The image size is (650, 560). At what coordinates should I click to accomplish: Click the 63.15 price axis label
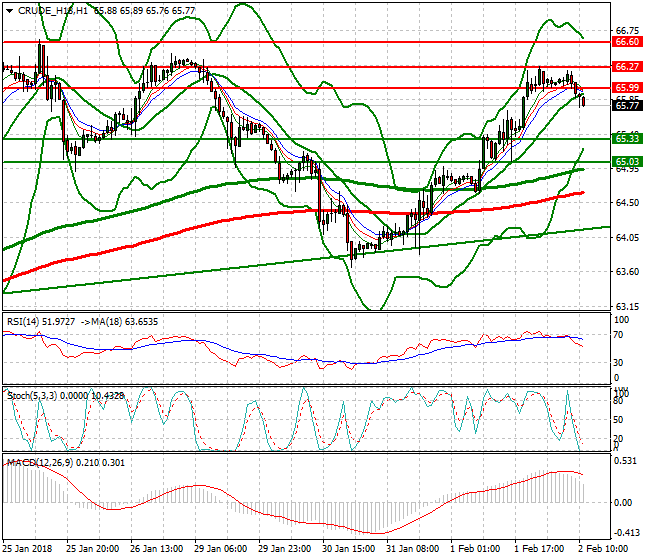(627, 307)
